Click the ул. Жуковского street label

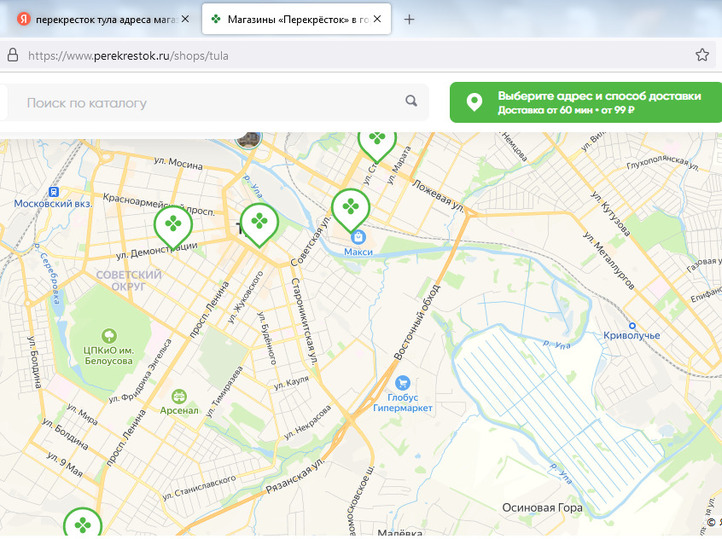pos(245,297)
